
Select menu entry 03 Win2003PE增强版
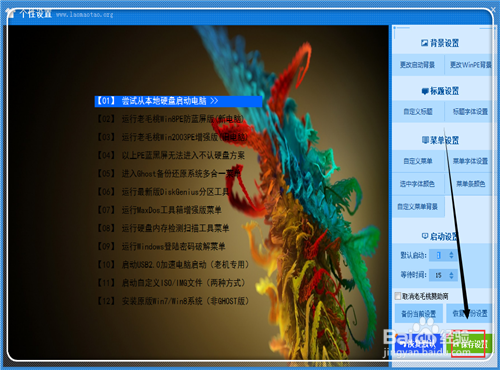tap(172, 137)
